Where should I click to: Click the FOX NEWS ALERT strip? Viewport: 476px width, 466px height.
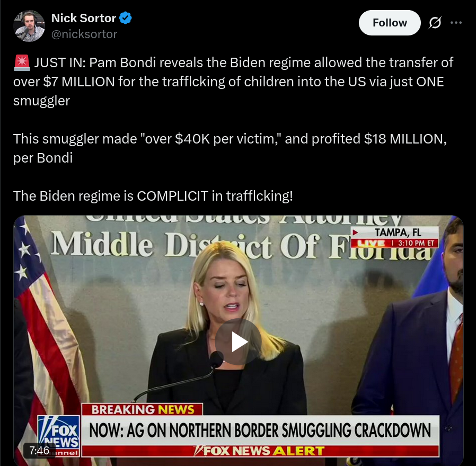[x=260, y=451]
